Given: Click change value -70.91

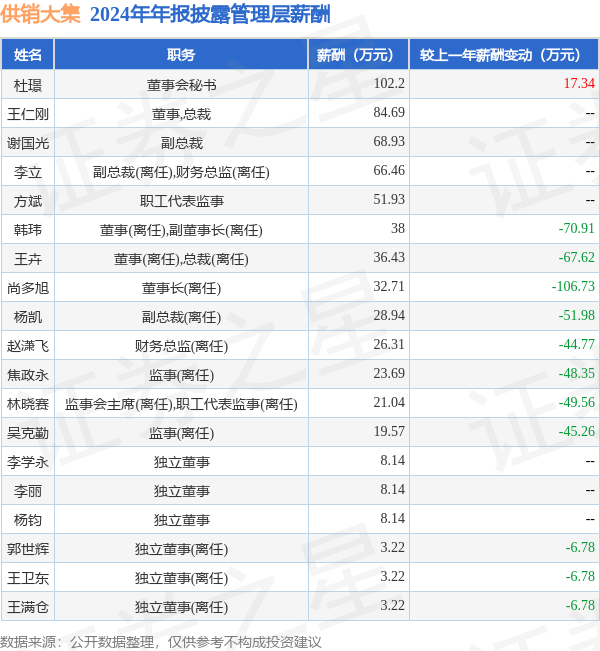Looking at the screenshot, I should [577, 229].
